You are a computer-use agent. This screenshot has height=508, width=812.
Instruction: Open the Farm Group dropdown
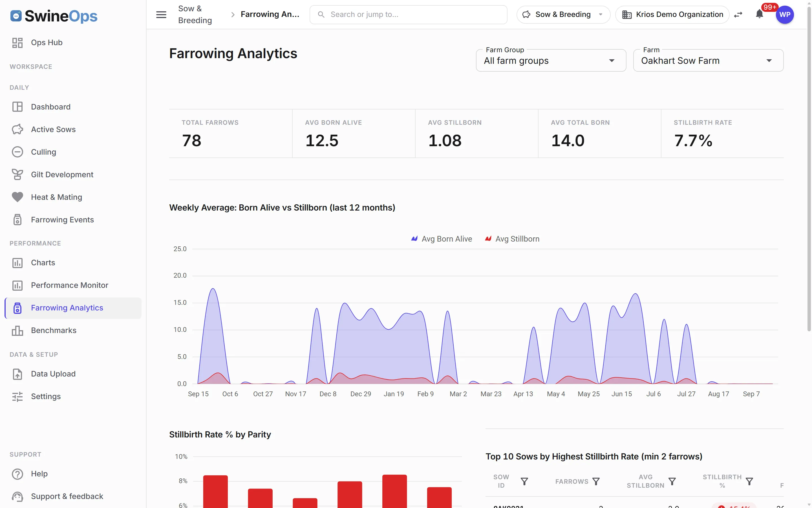(x=551, y=60)
